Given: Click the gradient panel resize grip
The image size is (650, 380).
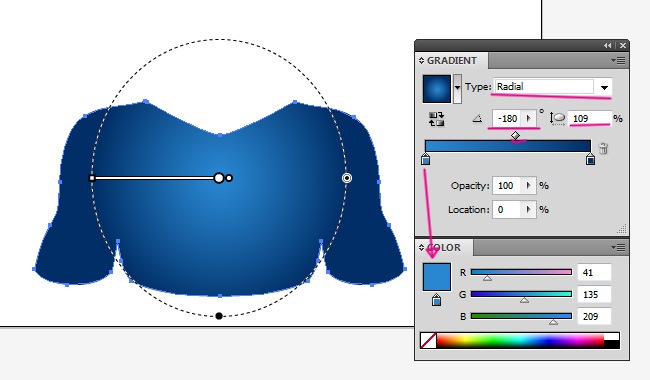Looking at the screenshot, I should click(622, 228).
